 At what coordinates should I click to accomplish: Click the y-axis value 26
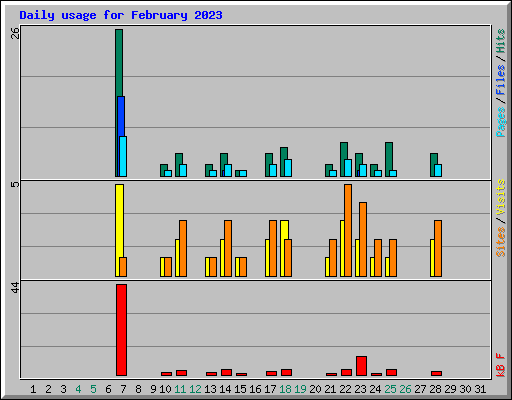pos(15,33)
